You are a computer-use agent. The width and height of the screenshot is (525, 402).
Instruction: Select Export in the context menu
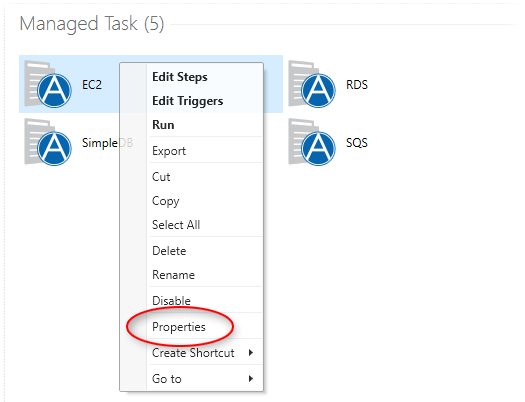click(x=169, y=151)
